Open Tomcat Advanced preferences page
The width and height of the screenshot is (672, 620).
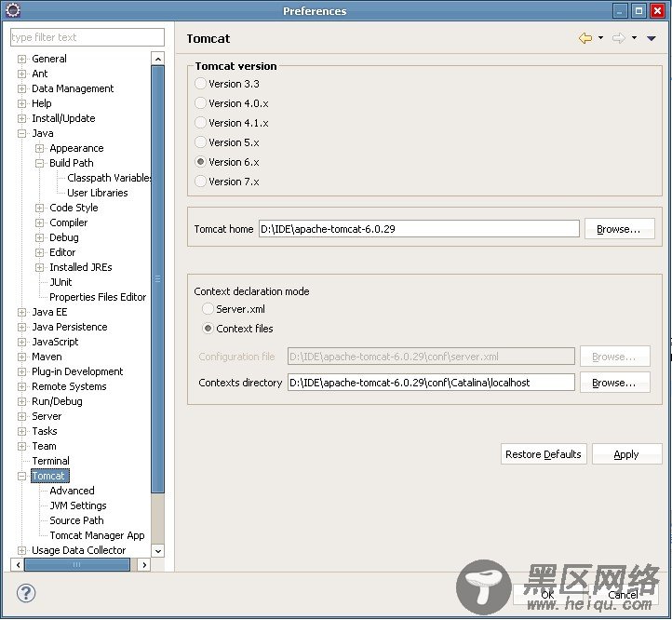[72, 491]
